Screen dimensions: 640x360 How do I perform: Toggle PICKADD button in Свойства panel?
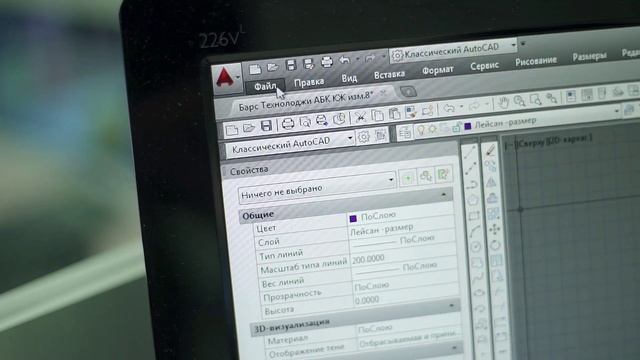408,178
